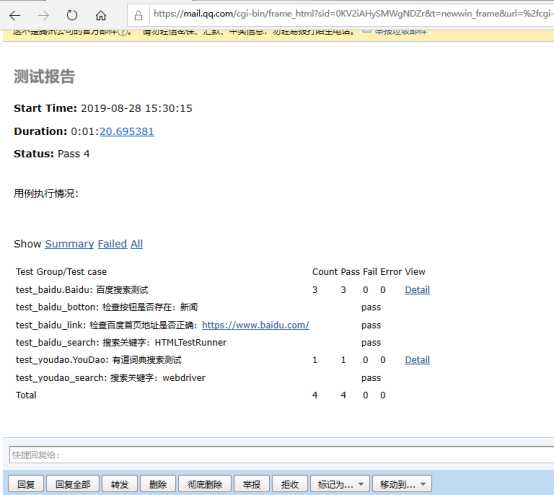Click the 拒收 reject sender button
The height and width of the screenshot is (495, 554).
[x=290, y=484]
